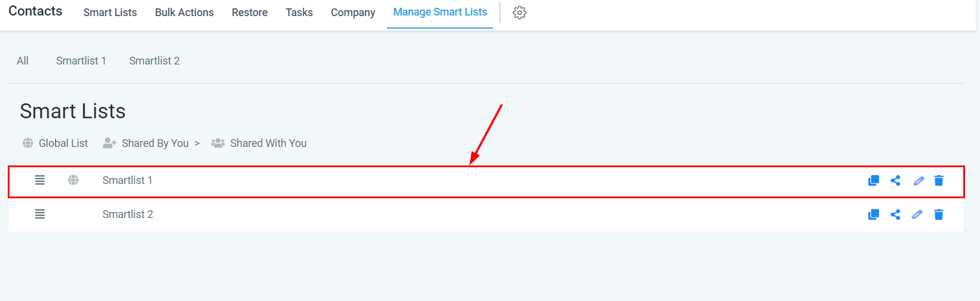Viewport: 980px width, 301px height.
Task: Delete Smartlist 2 using trash icon
Action: 939,214
